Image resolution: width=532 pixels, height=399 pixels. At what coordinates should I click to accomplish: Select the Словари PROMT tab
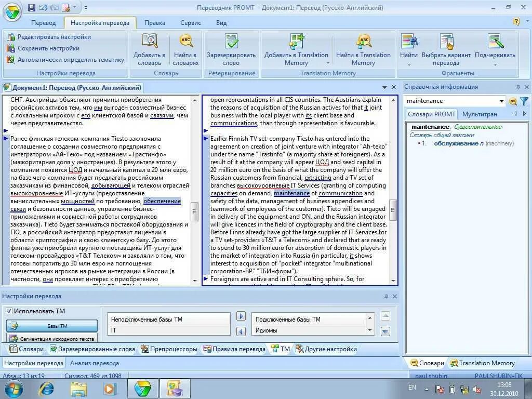(x=432, y=114)
